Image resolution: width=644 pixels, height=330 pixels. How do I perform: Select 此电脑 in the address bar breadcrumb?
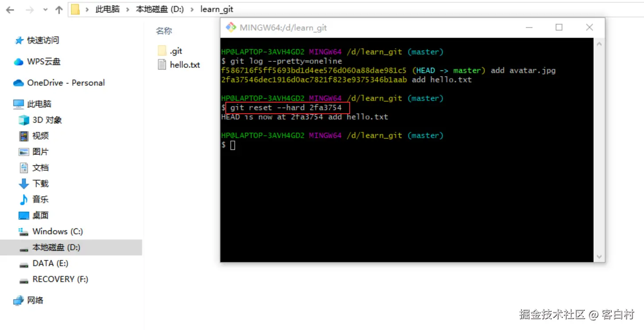pyautogui.click(x=108, y=9)
